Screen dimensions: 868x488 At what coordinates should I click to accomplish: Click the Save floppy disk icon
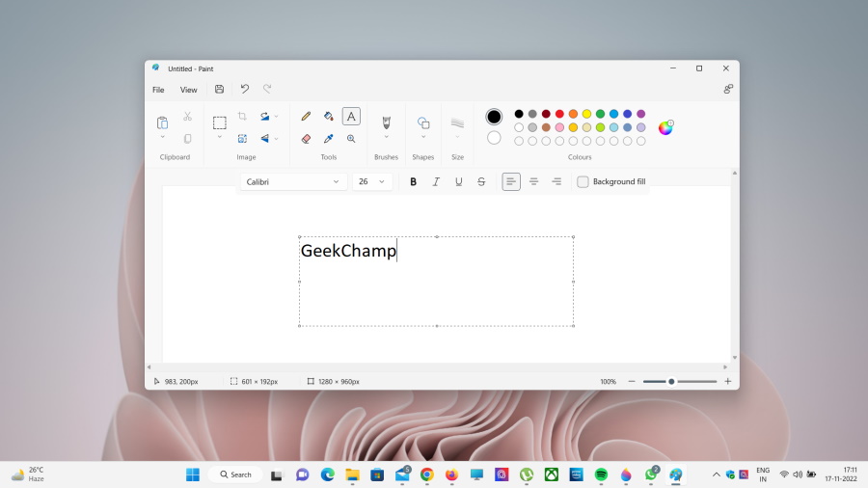pyautogui.click(x=219, y=89)
